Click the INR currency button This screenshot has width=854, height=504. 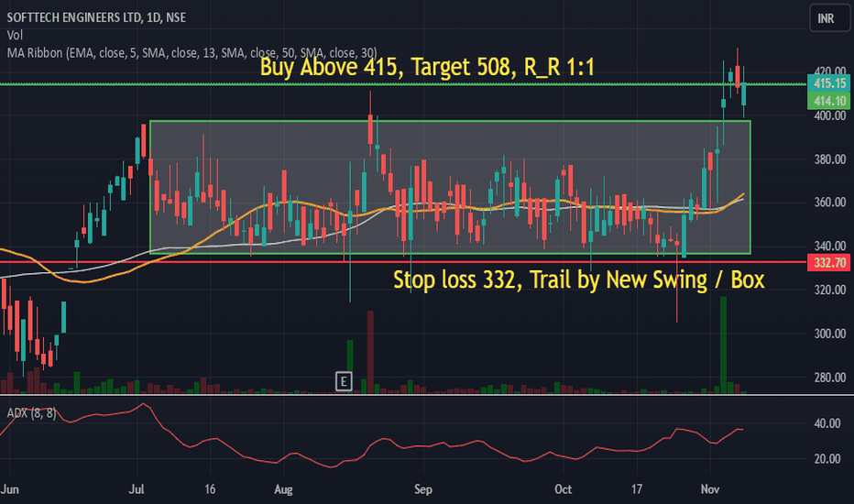(829, 18)
